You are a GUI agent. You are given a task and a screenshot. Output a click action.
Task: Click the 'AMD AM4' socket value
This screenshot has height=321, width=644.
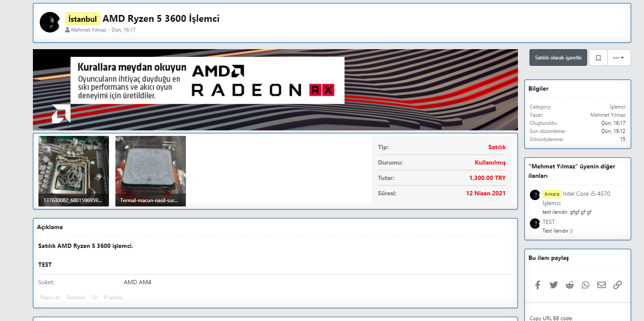(x=138, y=282)
